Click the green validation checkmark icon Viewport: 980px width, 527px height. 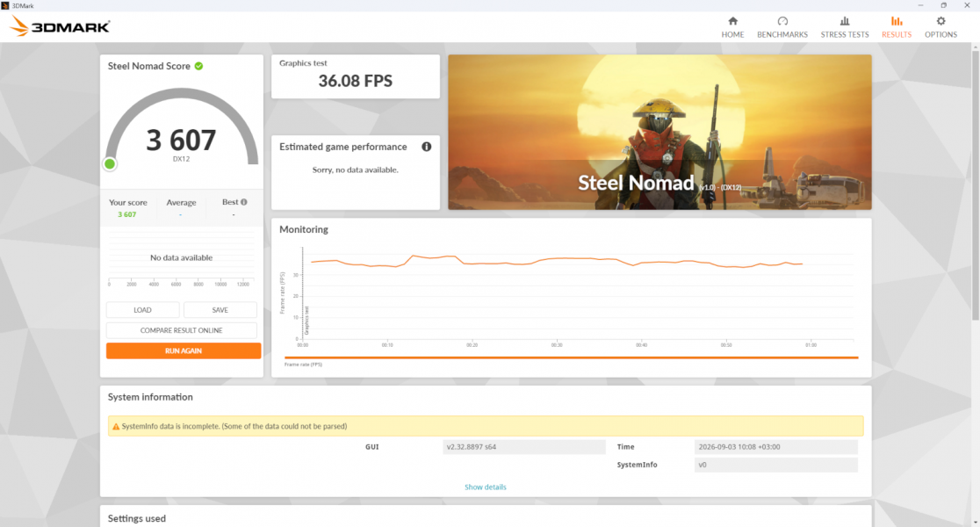(198, 66)
